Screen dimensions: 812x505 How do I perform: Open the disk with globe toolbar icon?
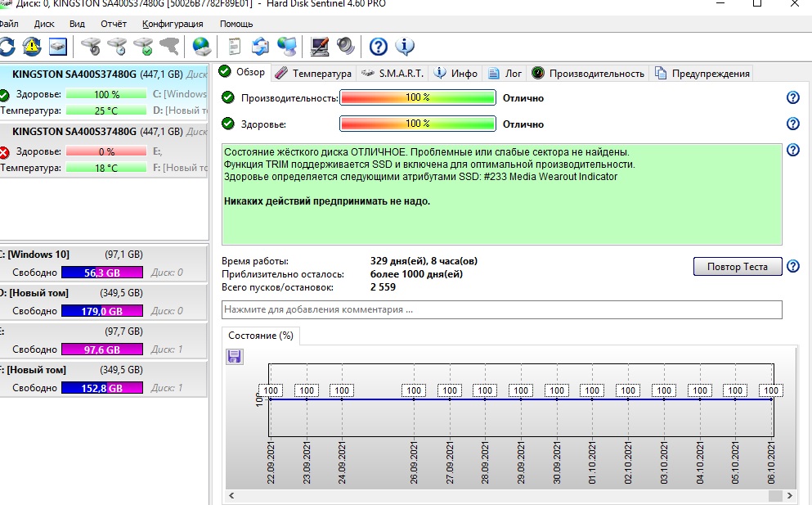point(200,46)
